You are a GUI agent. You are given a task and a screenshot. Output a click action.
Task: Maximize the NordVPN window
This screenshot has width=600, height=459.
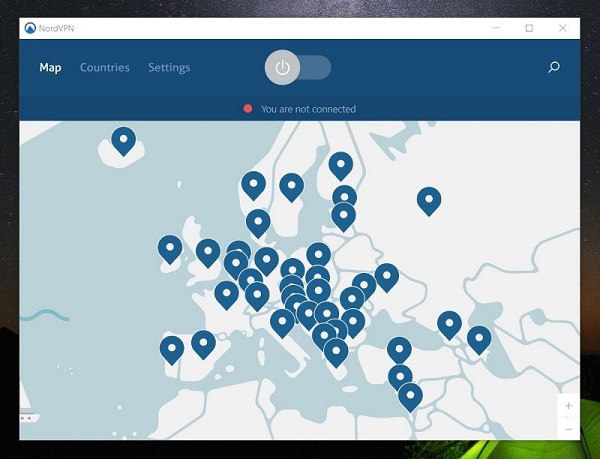[529, 28]
